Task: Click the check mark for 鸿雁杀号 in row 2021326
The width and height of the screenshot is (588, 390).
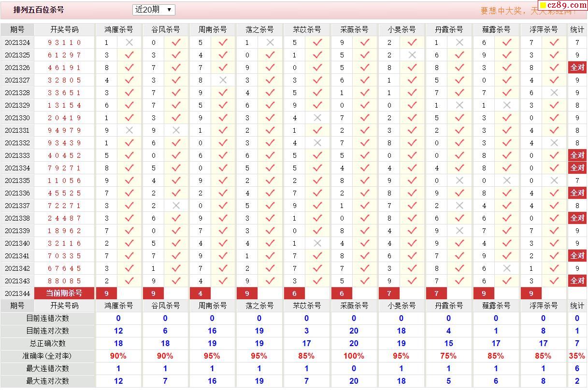Action: coord(129,68)
